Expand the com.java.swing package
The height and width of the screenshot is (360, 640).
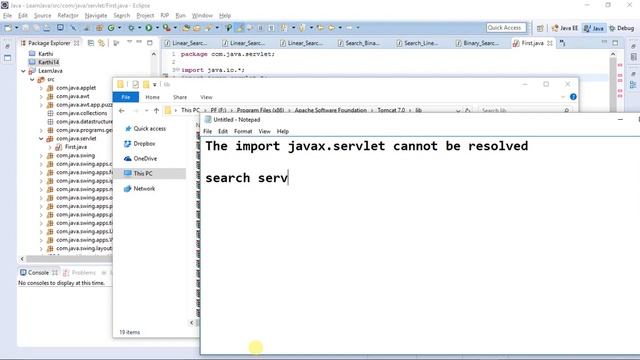(41, 156)
